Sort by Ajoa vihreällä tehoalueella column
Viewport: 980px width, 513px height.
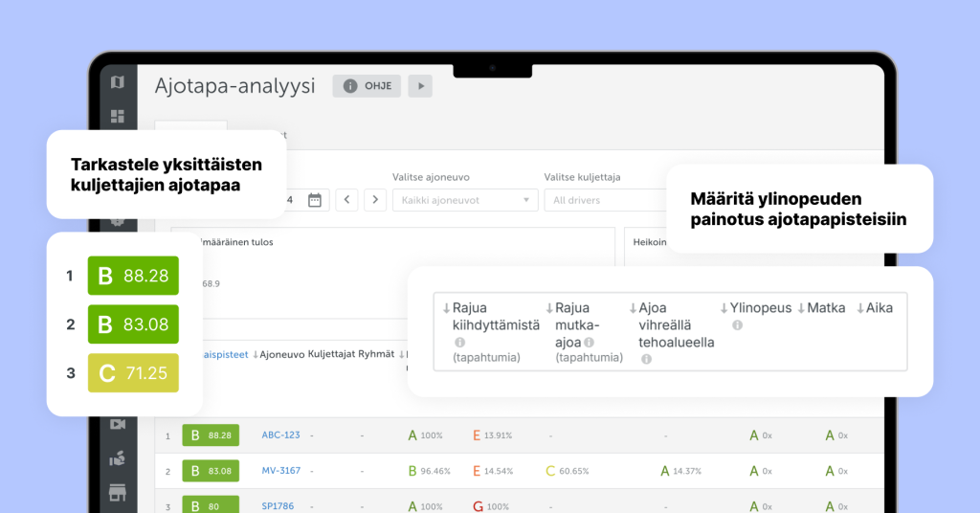click(x=671, y=325)
